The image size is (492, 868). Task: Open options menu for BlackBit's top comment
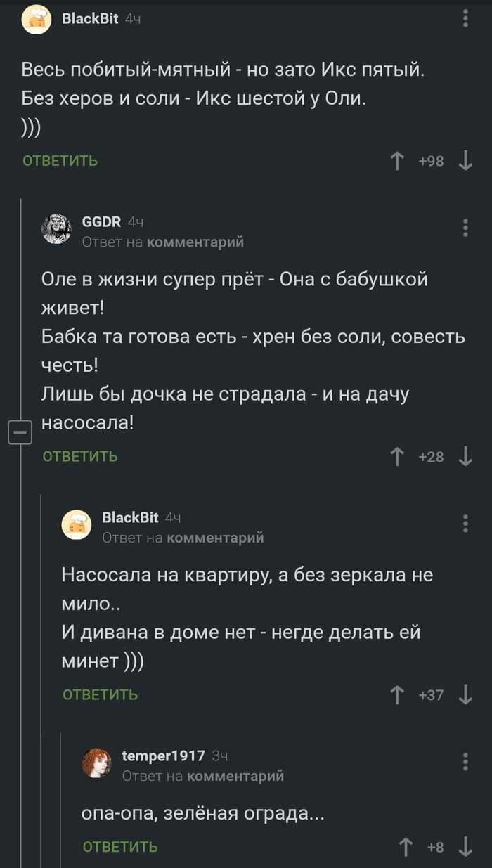(x=465, y=18)
